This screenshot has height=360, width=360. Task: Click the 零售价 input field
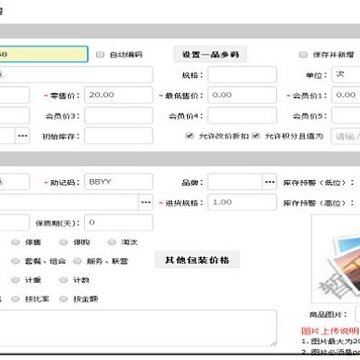point(119,95)
